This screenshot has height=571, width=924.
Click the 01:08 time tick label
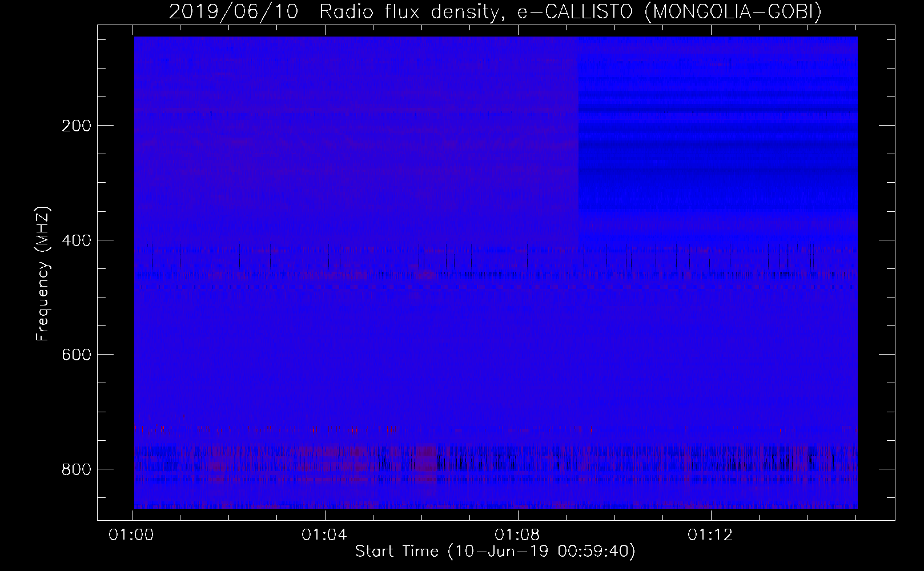pos(517,535)
